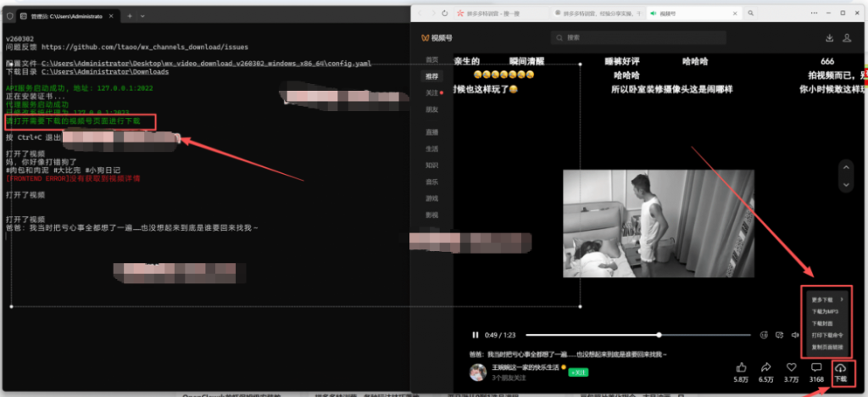Click config.yaml path in terminal
Image resolution: width=868 pixels, height=397 pixels.
[206, 63]
